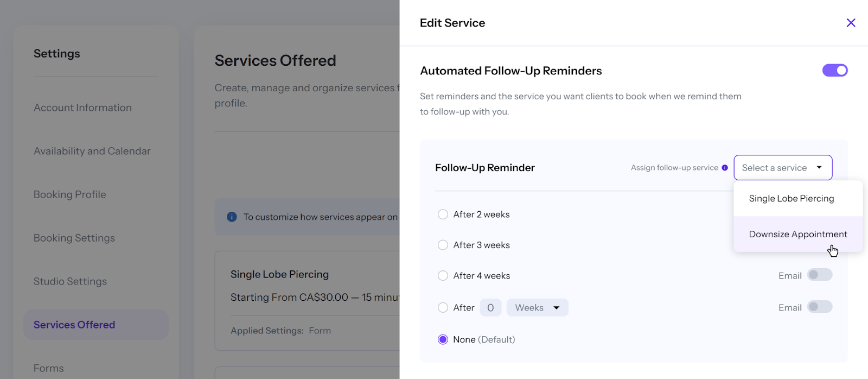The image size is (868, 379).
Task: Select the None (Default) radio option
Action: (x=443, y=340)
